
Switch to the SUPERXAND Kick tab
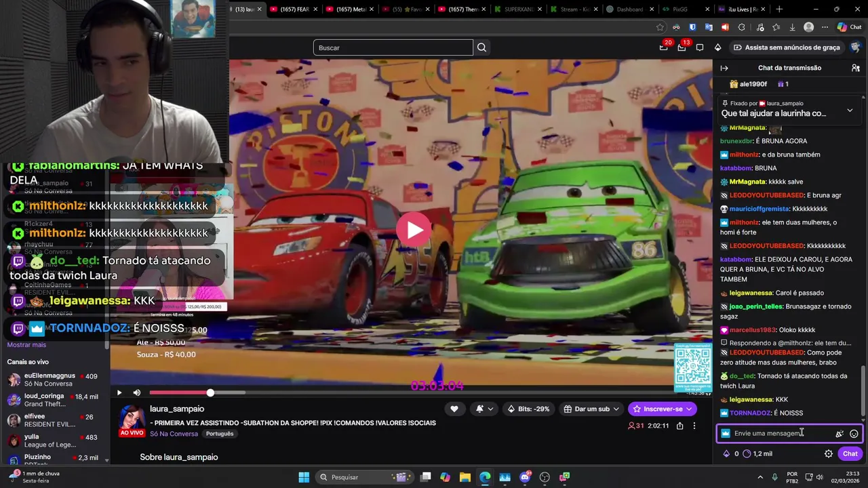(517, 9)
